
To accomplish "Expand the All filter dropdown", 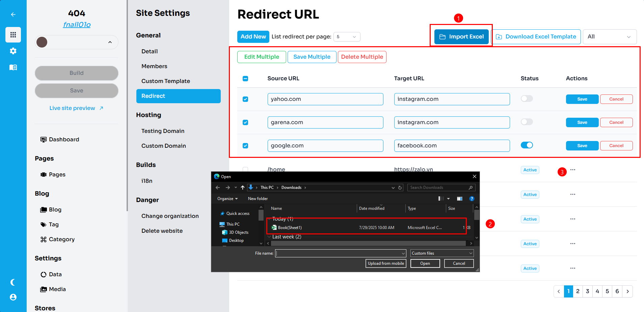I will click(609, 37).
